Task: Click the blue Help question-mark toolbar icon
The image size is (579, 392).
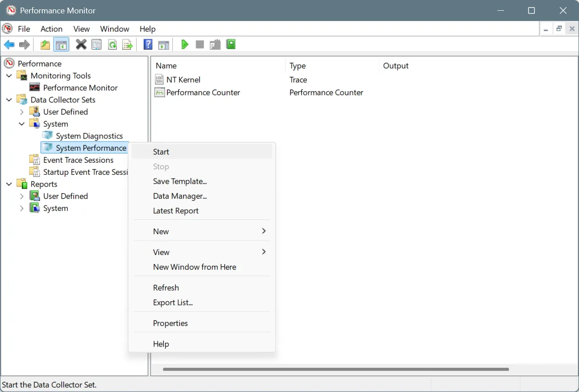Action: (x=148, y=45)
